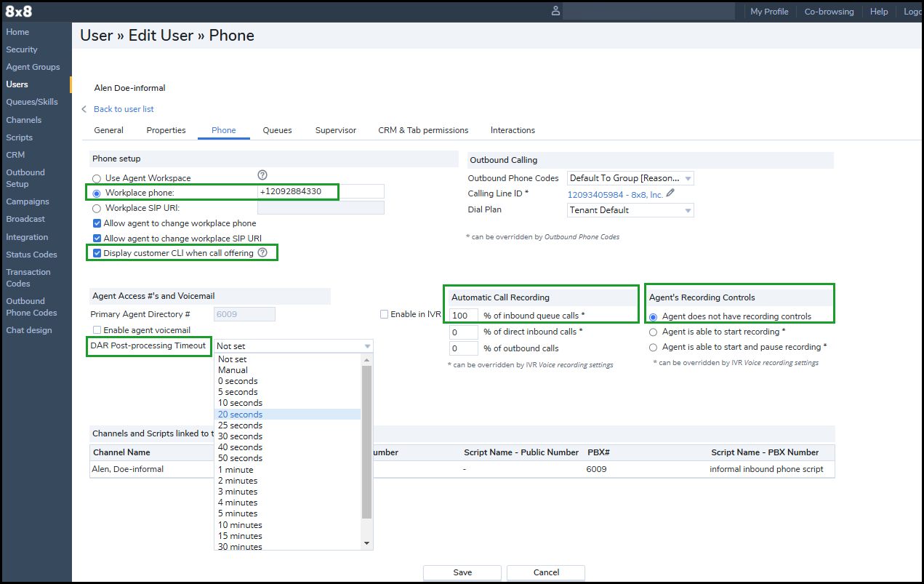The image size is (924, 584).
Task: Toggle Allow agent to change workplace phone
Action: (97, 223)
